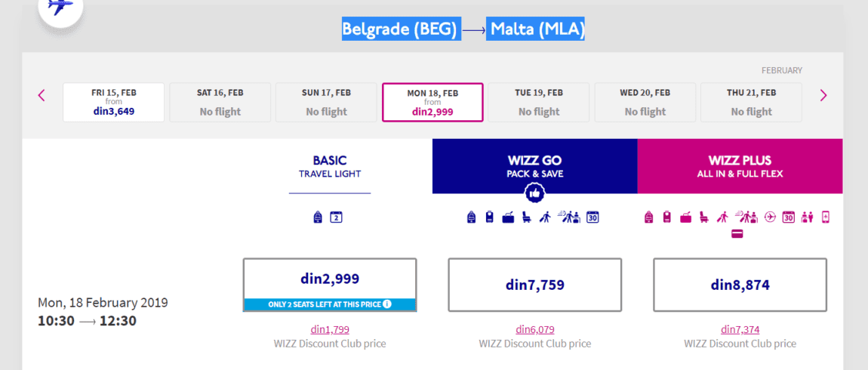Click the WIZZ GO checked suitcase icon
Screen dimensions: 868x370
[489, 217]
